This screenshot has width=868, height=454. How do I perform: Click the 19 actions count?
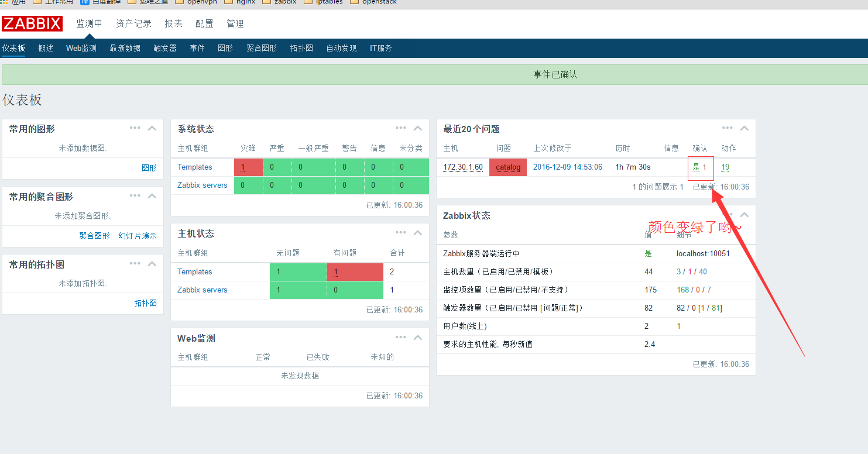click(x=725, y=167)
